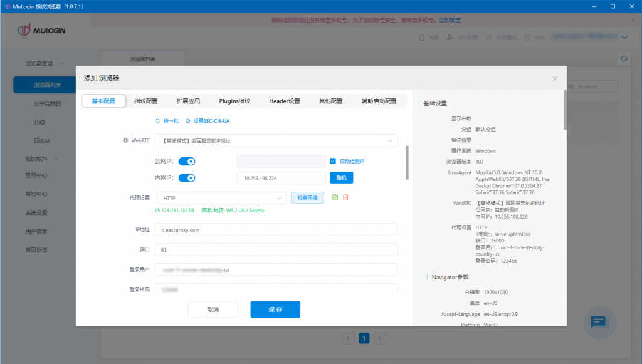Click the refresh icon above browser list
The height and width of the screenshot is (364, 642).
[x=623, y=59]
